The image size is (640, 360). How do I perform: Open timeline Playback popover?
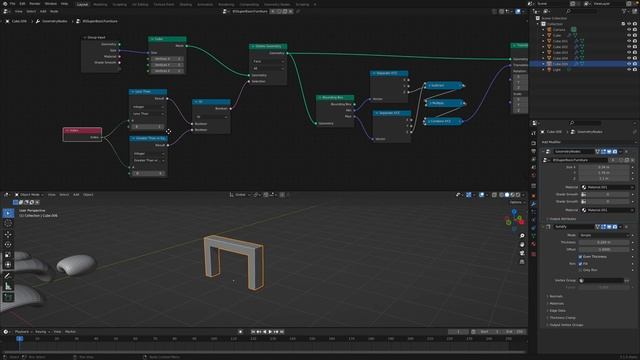(x=23, y=332)
